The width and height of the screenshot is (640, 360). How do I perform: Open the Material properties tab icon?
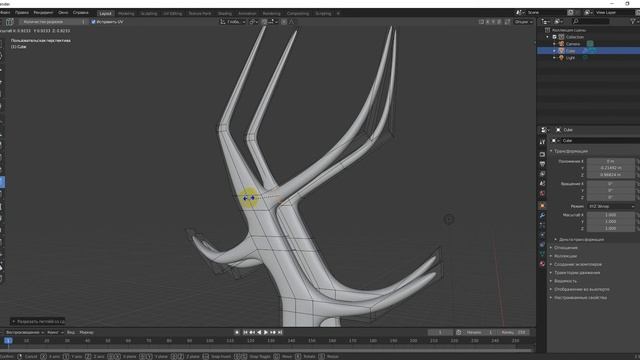click(x=542, y=264)
